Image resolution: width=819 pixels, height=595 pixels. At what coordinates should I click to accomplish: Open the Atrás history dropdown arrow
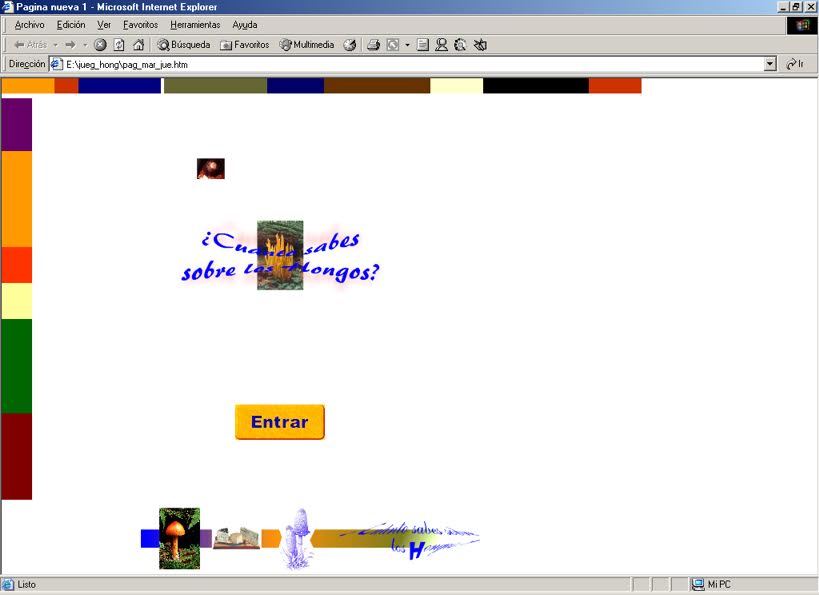point(55,45)
